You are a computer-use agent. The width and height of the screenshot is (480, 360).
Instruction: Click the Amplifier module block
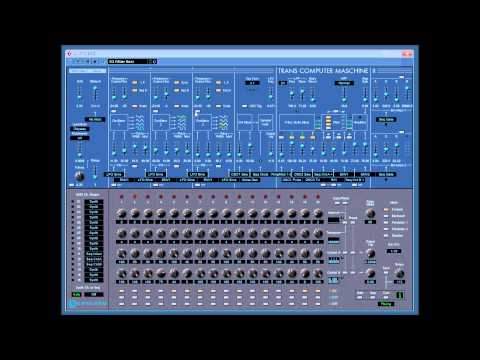point(360,122)
